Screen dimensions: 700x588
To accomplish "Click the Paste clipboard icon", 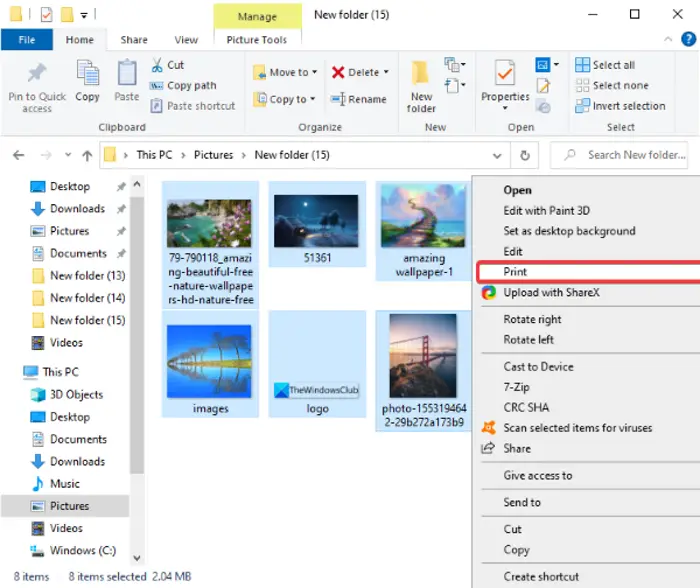I will (127, 72).
